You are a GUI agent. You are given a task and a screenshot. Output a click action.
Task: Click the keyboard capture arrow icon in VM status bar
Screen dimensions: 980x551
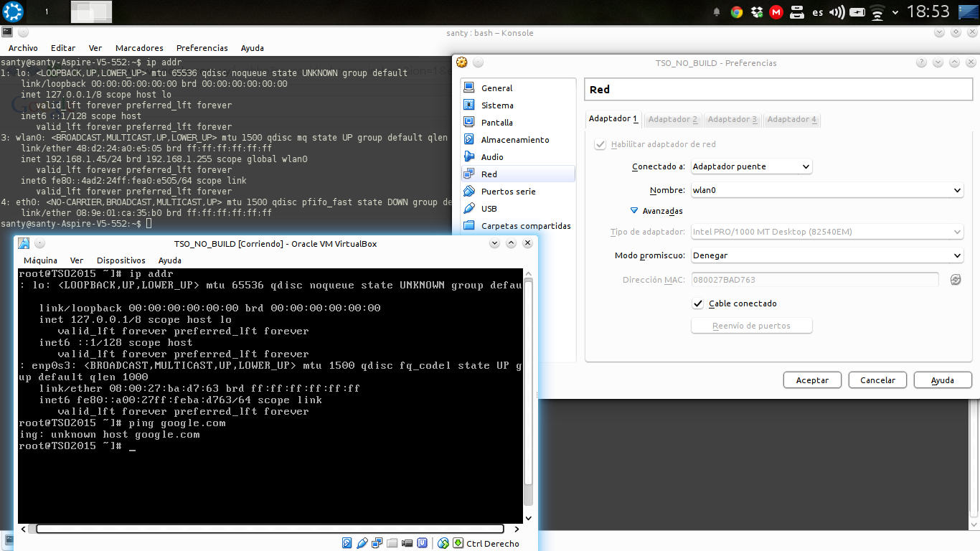(458, 543)
